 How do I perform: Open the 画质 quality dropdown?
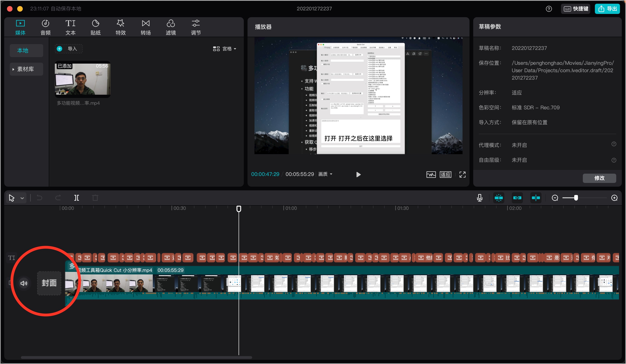pyautogui.click(x=325, y=174)
